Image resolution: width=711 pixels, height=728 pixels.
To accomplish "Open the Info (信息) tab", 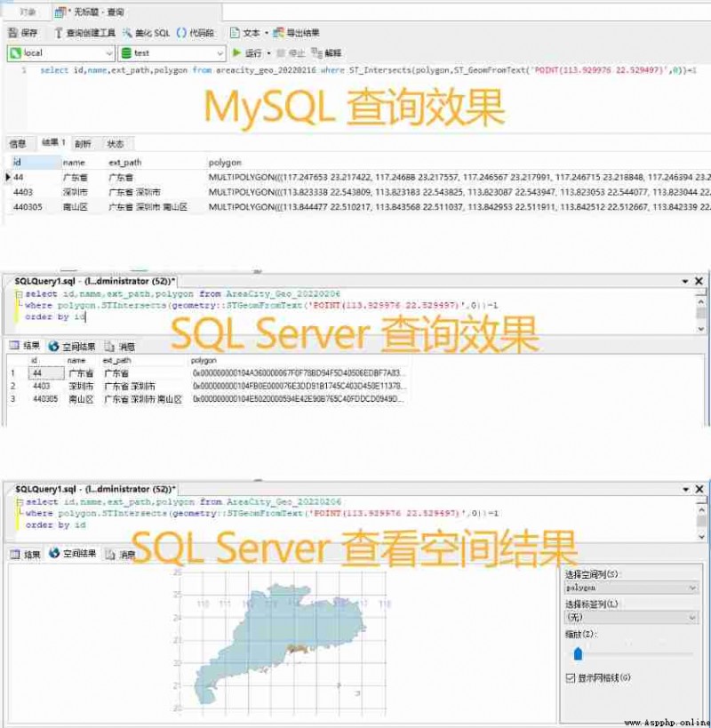I will tap(18, 143).
